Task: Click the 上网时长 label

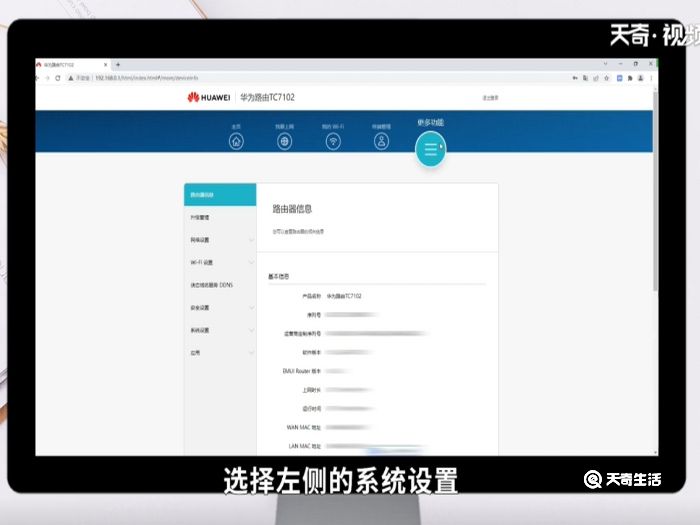Action: click(312, 390)
